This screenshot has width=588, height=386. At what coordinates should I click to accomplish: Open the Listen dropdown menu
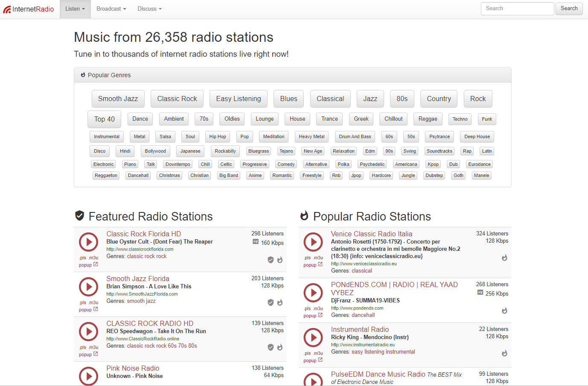pos(75,9)
